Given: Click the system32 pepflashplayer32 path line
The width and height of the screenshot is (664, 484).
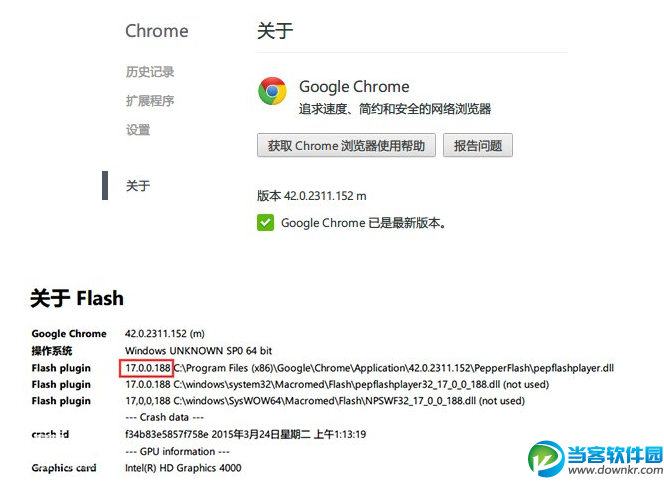Looking at the screenshot, I should point(337,384).
